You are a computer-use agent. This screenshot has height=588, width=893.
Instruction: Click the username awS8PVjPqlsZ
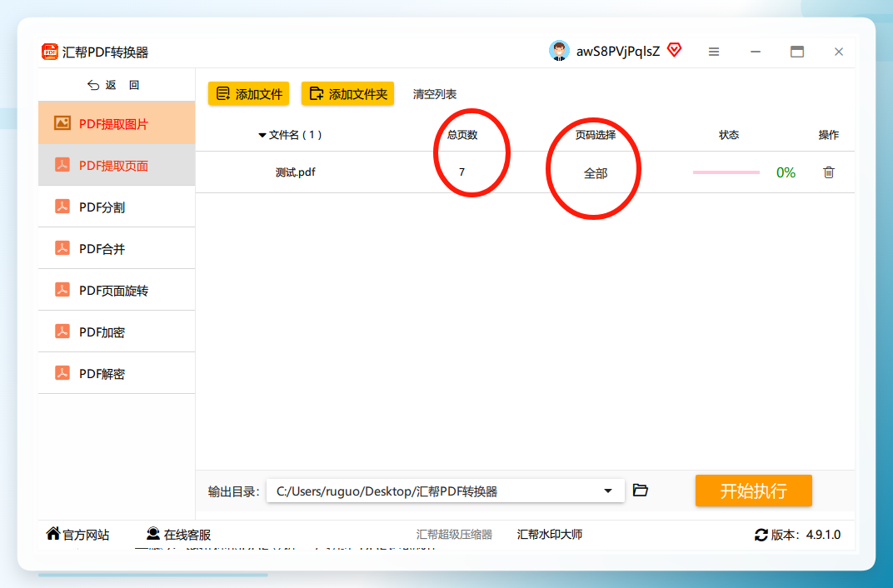pos(618,52)
